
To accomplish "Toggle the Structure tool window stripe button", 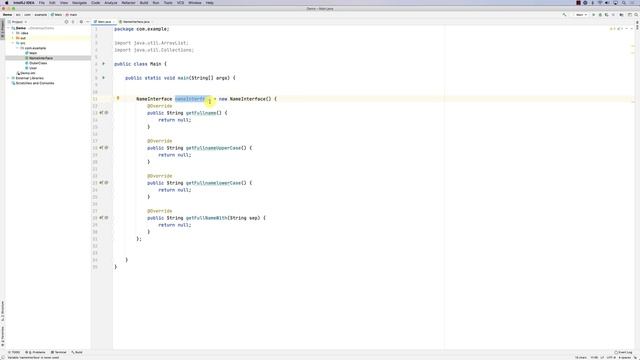I will (x=2, y=312).
